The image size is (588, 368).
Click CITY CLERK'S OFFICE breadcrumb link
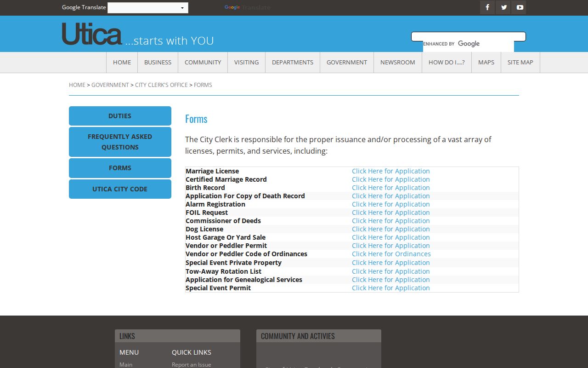pyautogui.click(x=161, y=85)
